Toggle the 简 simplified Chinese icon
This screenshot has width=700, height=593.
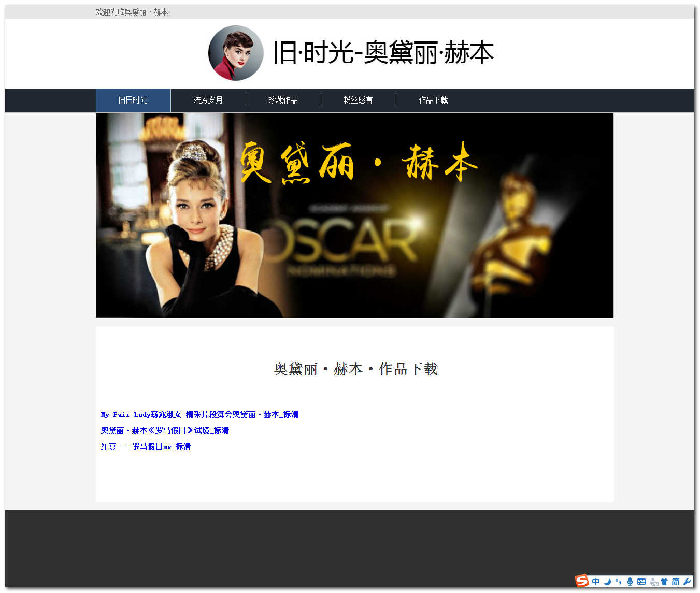[676, 582]
